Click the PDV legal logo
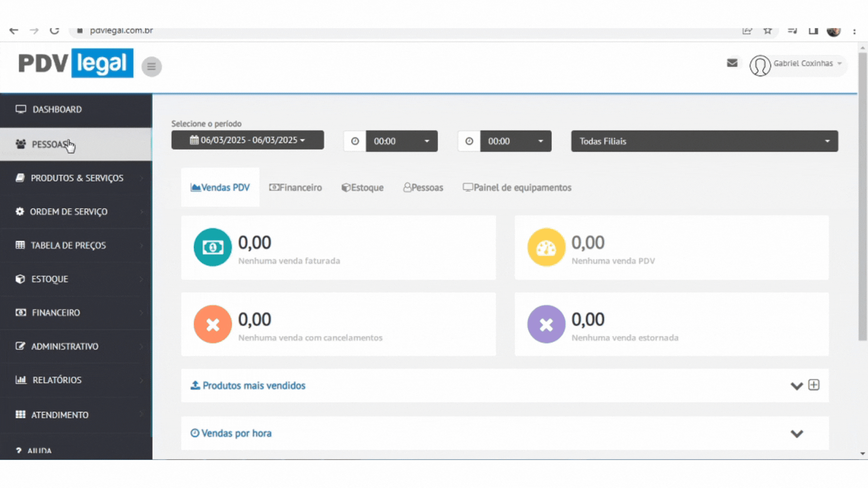This screenshot has width=868, height=488. click(75, 63)
